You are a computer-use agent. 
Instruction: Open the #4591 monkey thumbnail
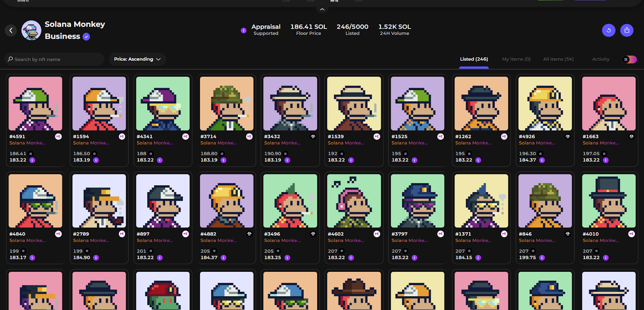[35, 104]
